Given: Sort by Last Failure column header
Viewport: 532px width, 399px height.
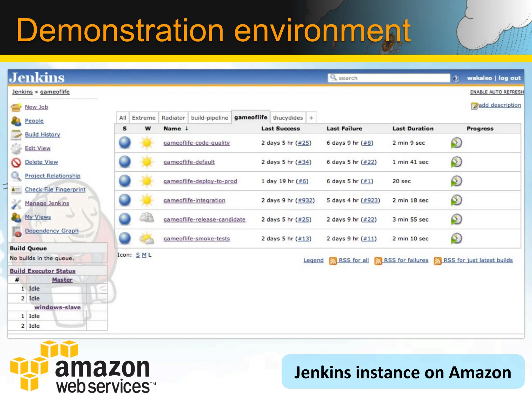Looking at the screenshot, I should click(344, 129).
